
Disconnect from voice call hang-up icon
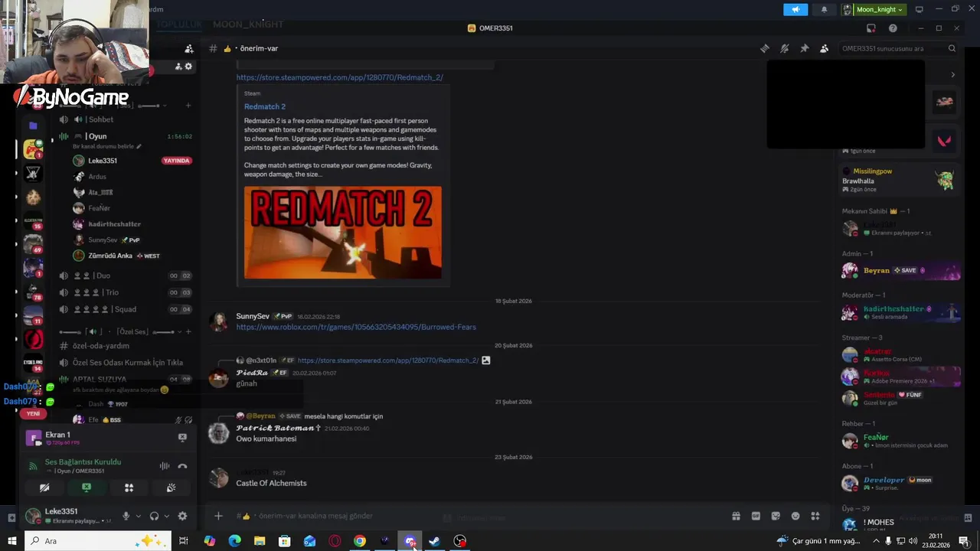click(182, 466)
